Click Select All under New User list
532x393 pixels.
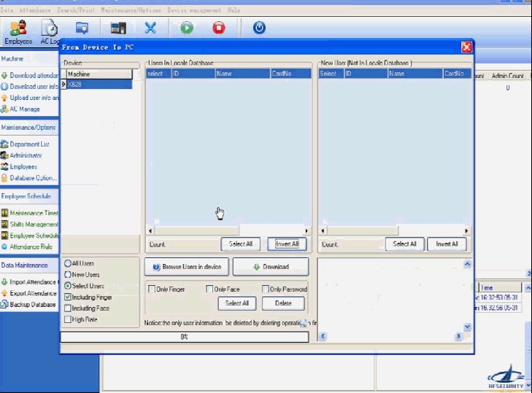click(x=404, y=244)
